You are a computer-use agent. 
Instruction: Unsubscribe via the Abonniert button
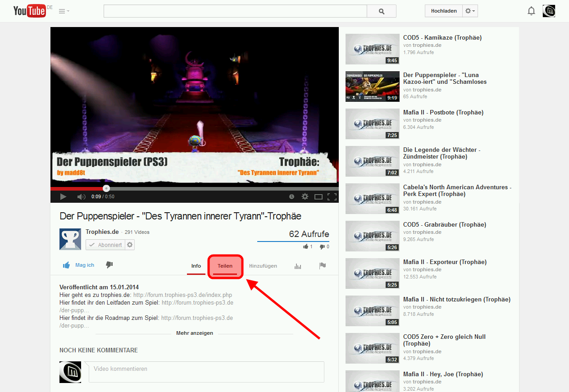[105, 244]
